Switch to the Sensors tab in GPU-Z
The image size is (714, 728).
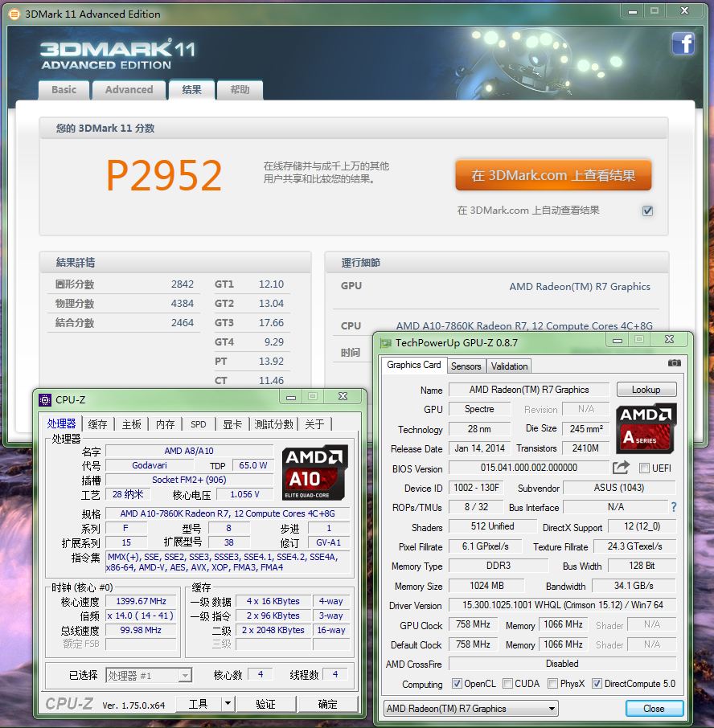point(466,366)
